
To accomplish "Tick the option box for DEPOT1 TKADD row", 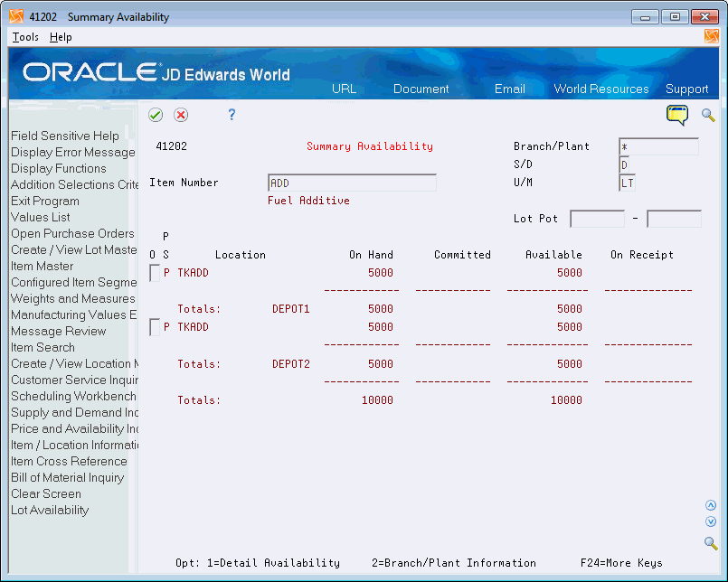I will pyautogui.click(x=155, y=273).
